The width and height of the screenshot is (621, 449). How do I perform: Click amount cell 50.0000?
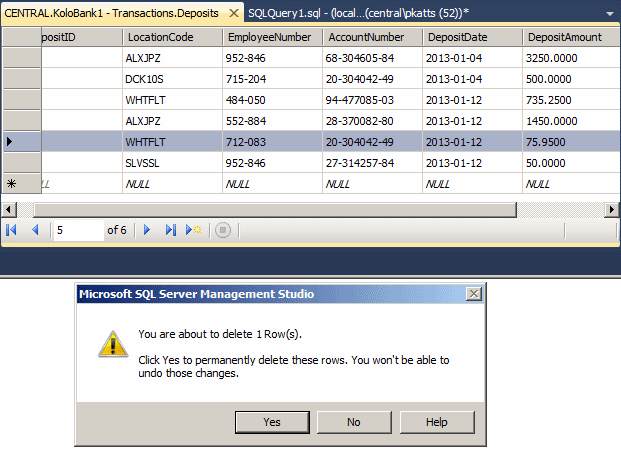[x=571, y=163]
